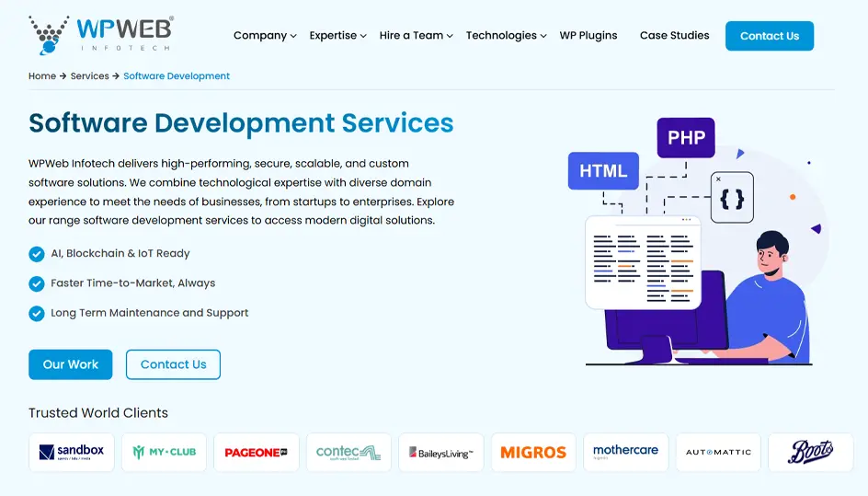Select the sandbox client logo
This screenshot has width=868, height=496.
(72, 452)
